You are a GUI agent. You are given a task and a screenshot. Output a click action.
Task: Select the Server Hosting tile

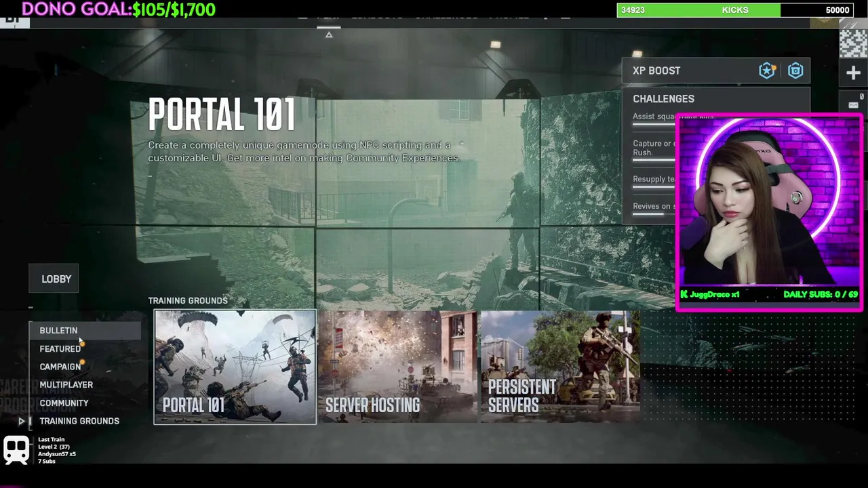click(397, 367)
